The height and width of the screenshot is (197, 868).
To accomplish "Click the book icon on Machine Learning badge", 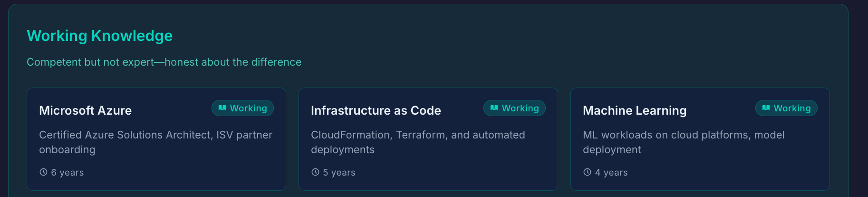I will (766, 108).
